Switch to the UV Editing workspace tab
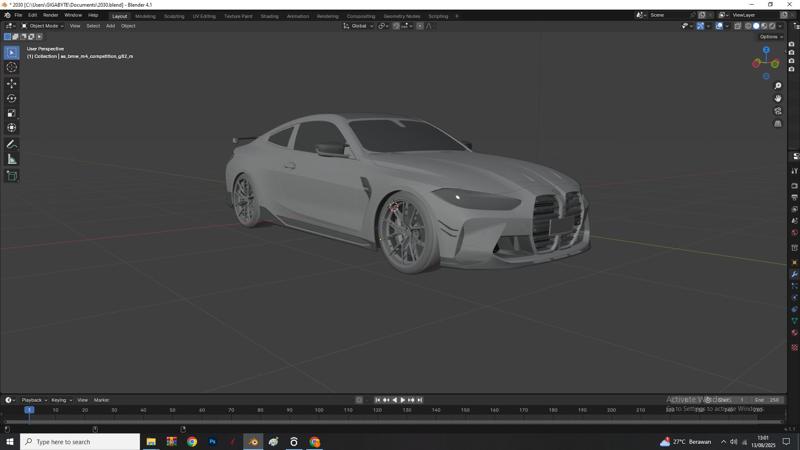The width and height of the screenshot is (800, 450). click(204, 16)
